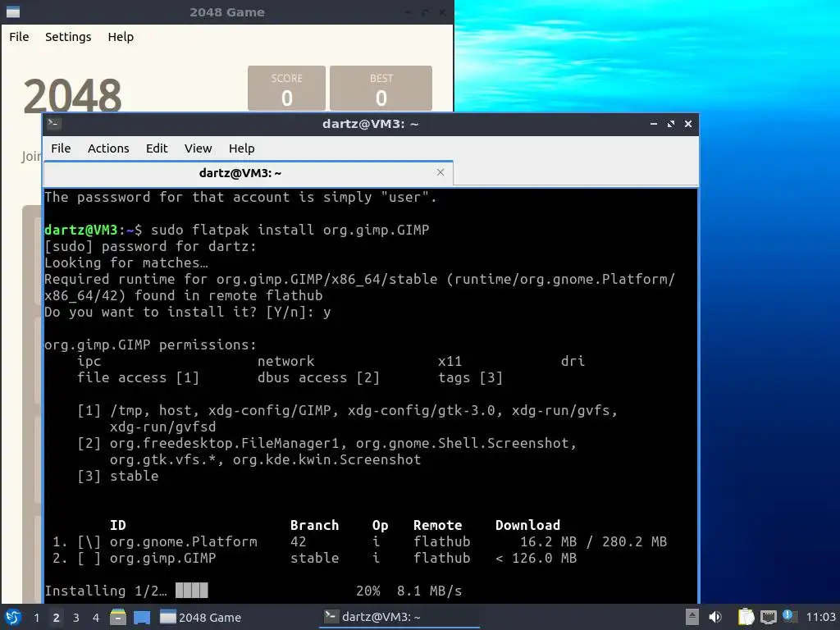
Task: Open the file manager icon in taskbar
Action: click(118, 617)
